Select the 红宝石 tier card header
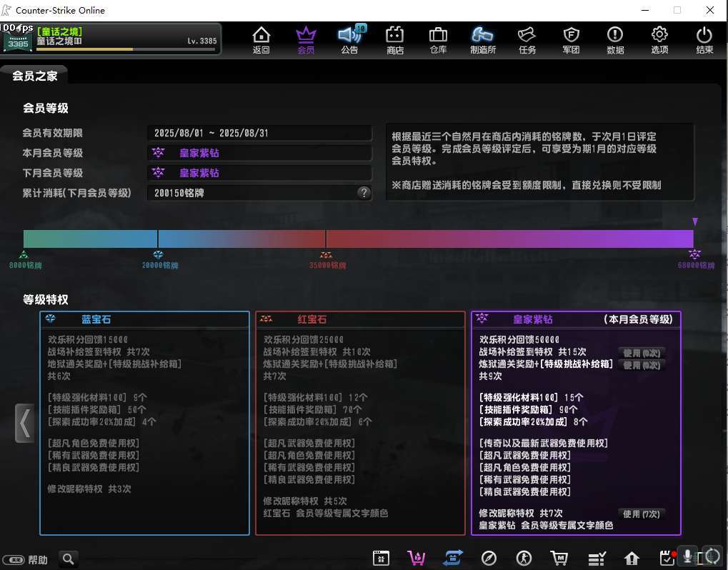The image size is (728, 570). pos(360,319)
